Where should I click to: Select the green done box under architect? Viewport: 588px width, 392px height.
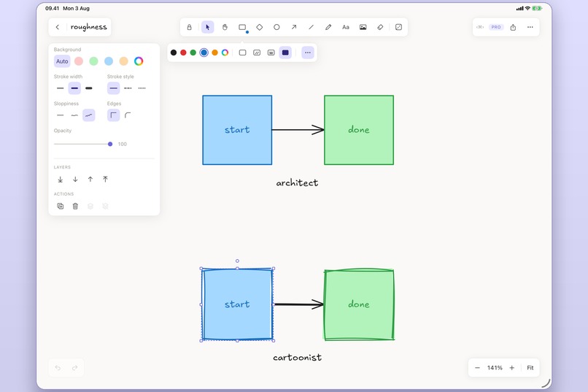click(x=359, y=130)
